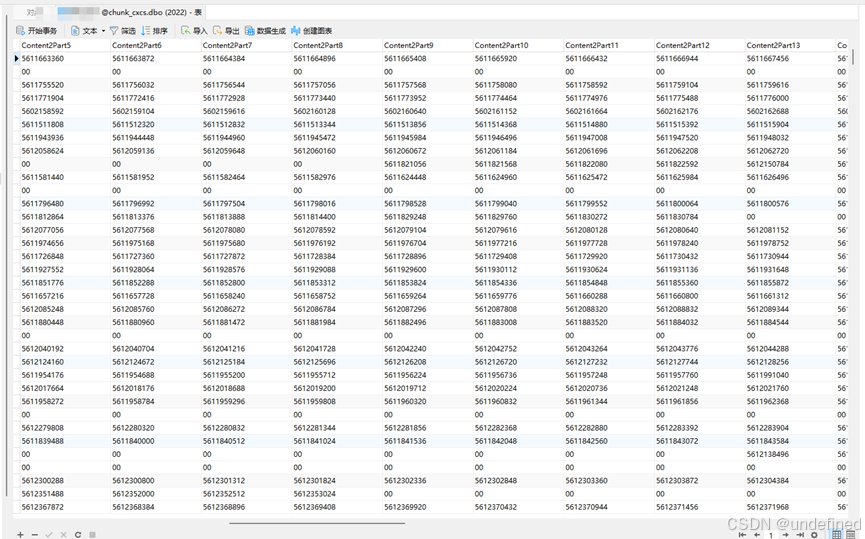Click the Content2Part6 column header
Viewport: 865px width, 539px height.
pyautogui.click(x=156, y=45)
